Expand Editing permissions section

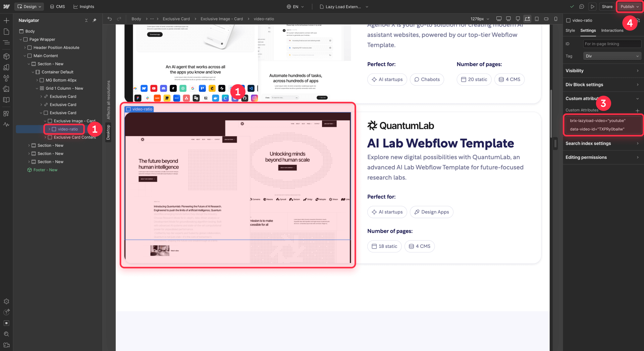[x=603, y=157]
